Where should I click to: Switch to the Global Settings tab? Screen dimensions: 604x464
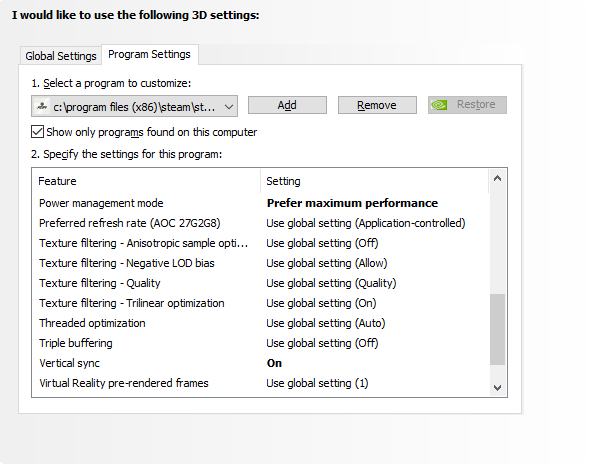[x=61, y=56]
